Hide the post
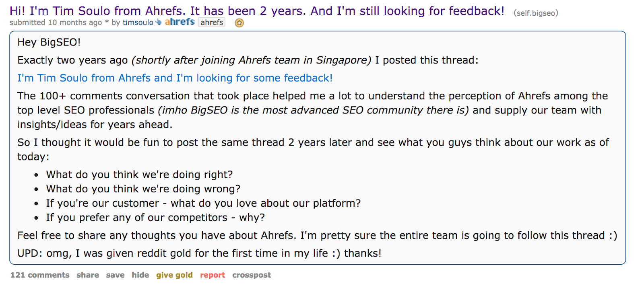Viewport: 644px width, 284px height. tap(140, 275)
